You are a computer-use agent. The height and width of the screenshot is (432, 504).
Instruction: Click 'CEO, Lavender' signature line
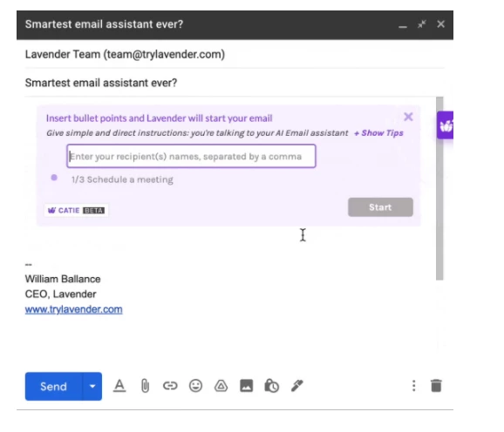click(60, 294)
